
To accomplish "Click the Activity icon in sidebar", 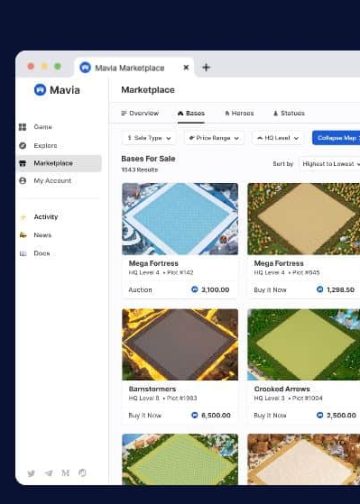I will point(23,217).
